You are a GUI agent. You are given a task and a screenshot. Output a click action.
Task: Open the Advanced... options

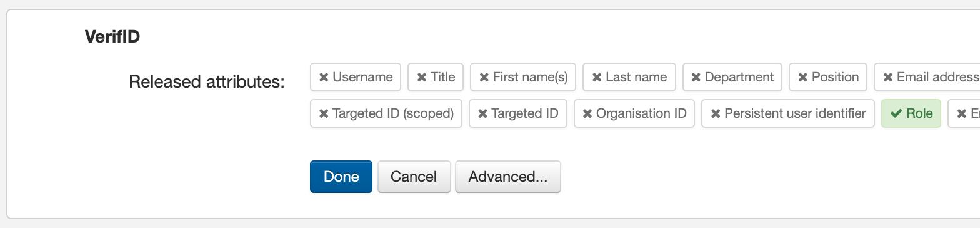coord(508,177)
